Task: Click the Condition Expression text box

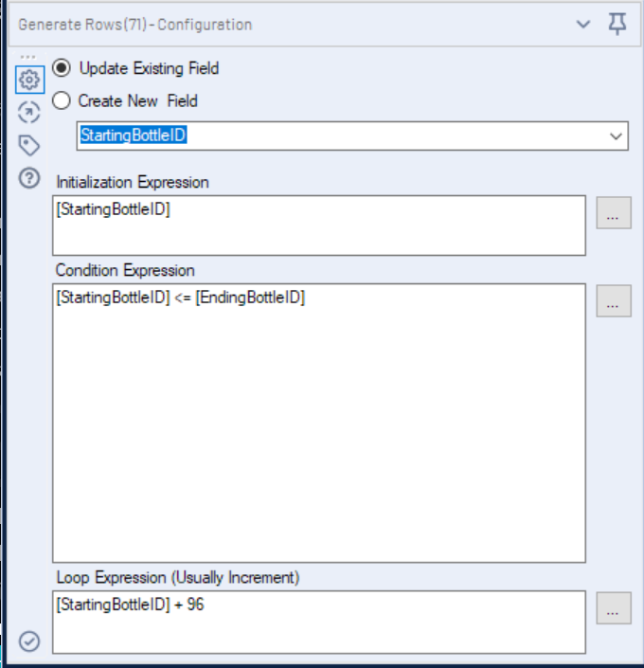Action: tap(319, 423)
